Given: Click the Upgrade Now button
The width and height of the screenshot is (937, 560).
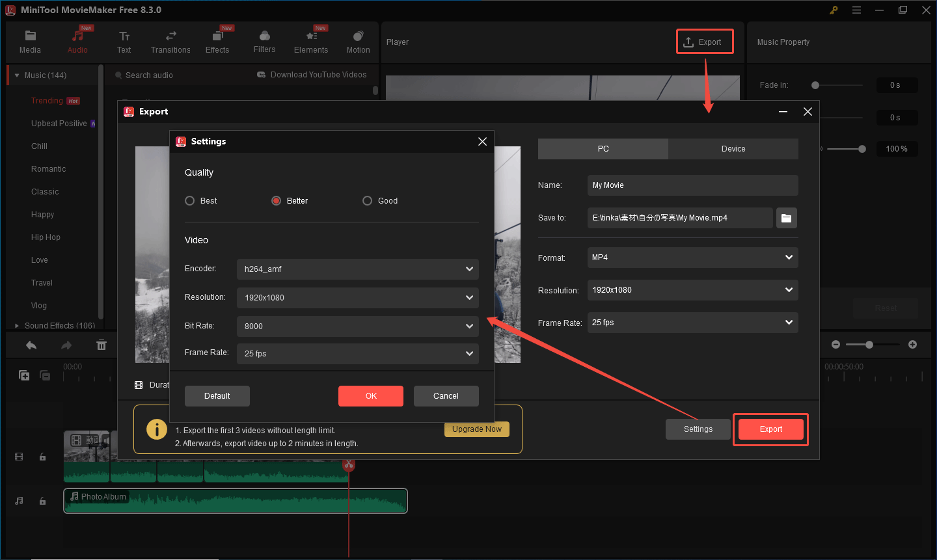Looking at the screenshot, I should pyautogui.click(x=477, y=429).
